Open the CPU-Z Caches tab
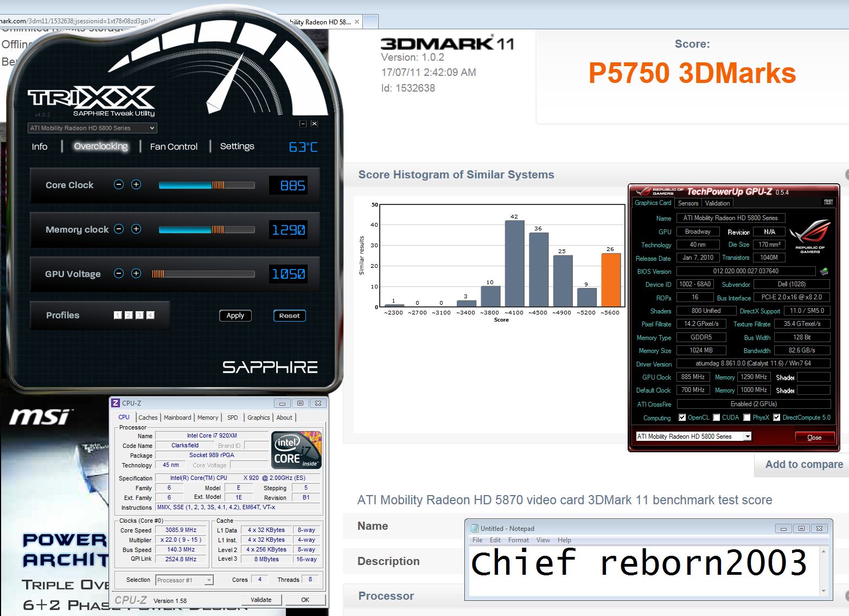This screenshot has height=616, width=849. point(148,418)
